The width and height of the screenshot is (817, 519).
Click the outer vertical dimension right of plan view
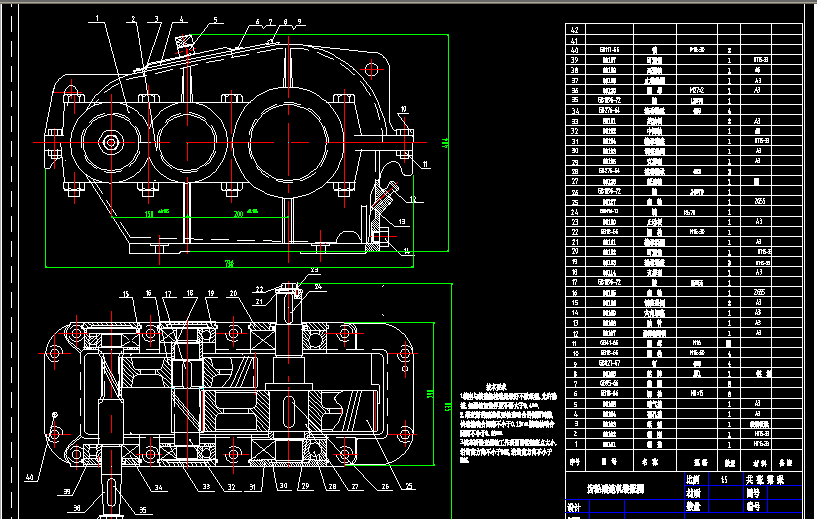[448, 407]
